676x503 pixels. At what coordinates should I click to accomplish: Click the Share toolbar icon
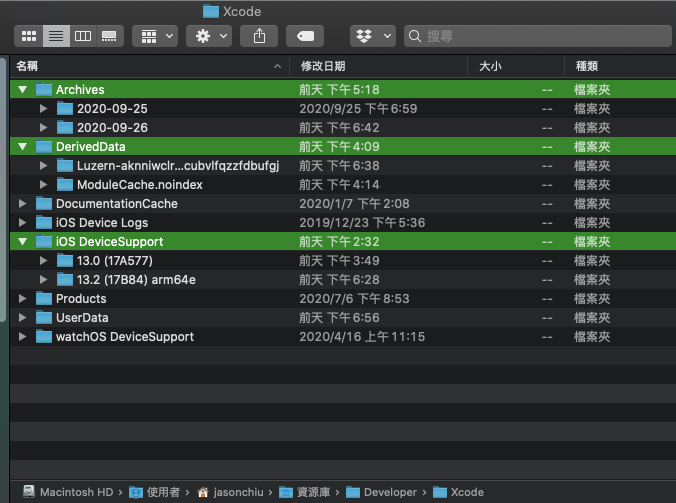(260, 36)
